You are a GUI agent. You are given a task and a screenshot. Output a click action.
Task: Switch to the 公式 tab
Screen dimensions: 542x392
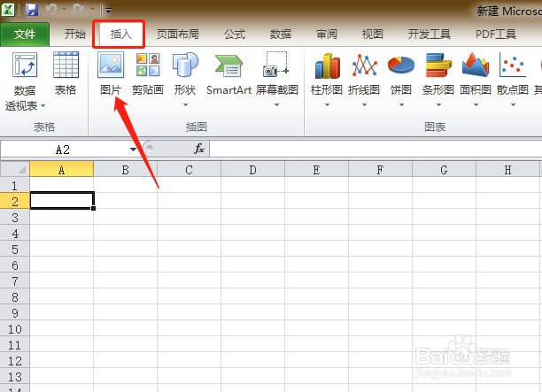point(235,34)
